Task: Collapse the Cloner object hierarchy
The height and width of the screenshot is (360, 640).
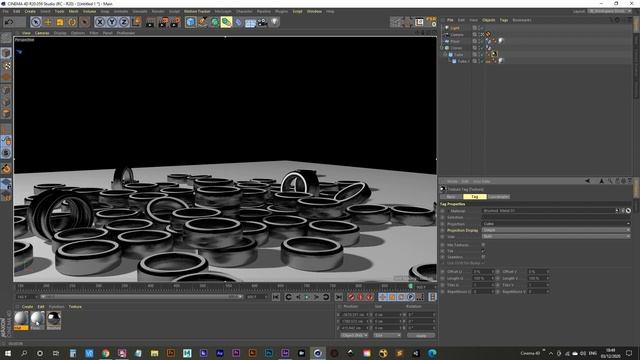Action: coord(442,48)
